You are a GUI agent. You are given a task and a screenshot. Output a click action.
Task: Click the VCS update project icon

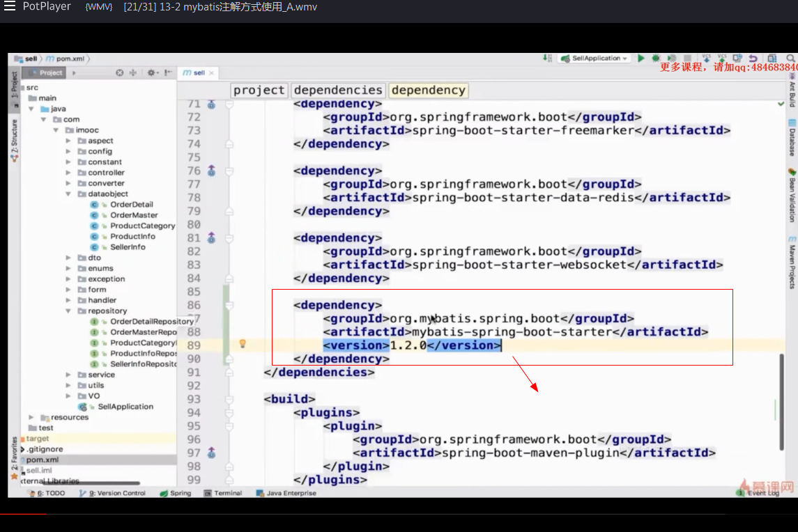click(x=706, y=58)
